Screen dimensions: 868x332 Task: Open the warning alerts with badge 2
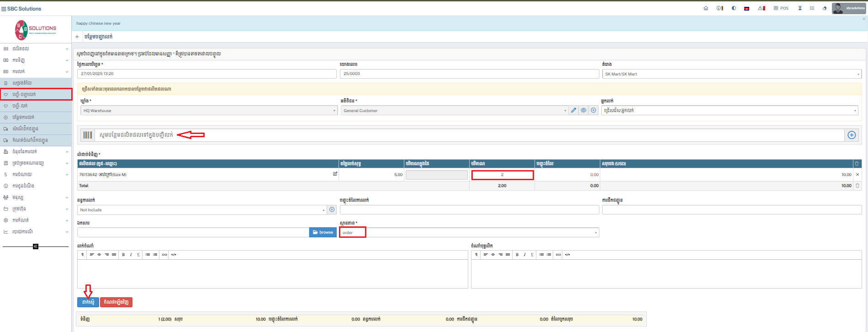[762, 8]
